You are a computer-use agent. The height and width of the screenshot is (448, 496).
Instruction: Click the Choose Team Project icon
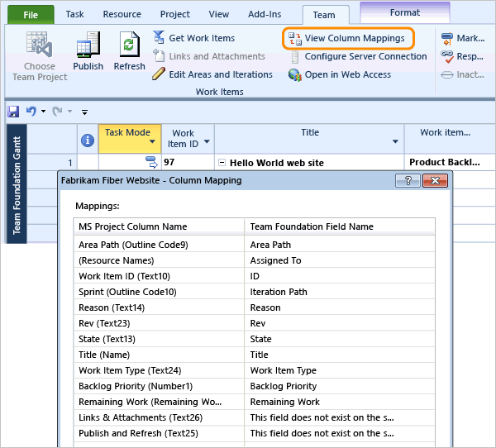pos(39,45)
